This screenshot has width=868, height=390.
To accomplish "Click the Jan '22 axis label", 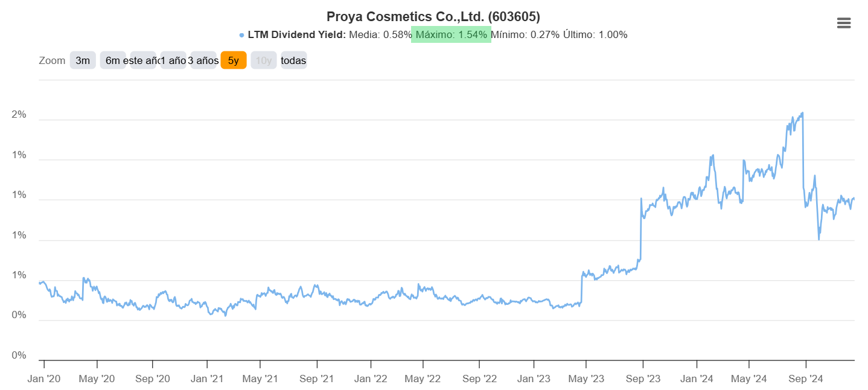I will pyautogui.click(x=371, y=379).
